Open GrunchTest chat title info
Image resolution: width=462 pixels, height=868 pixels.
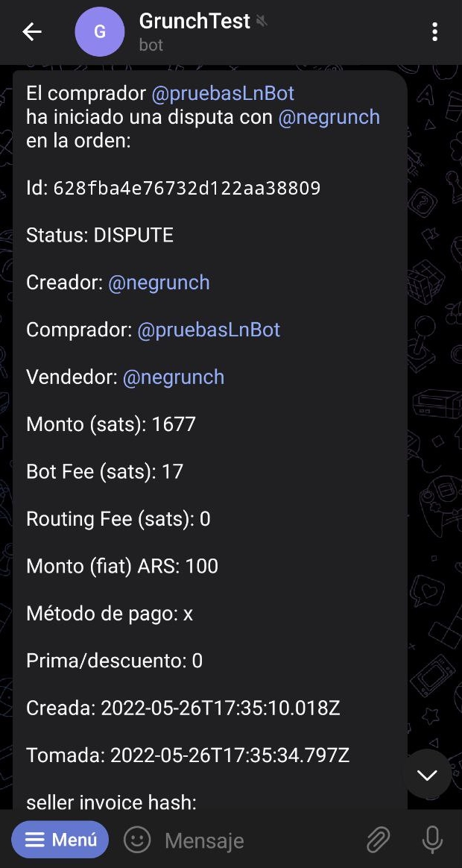tap(194, 21)
